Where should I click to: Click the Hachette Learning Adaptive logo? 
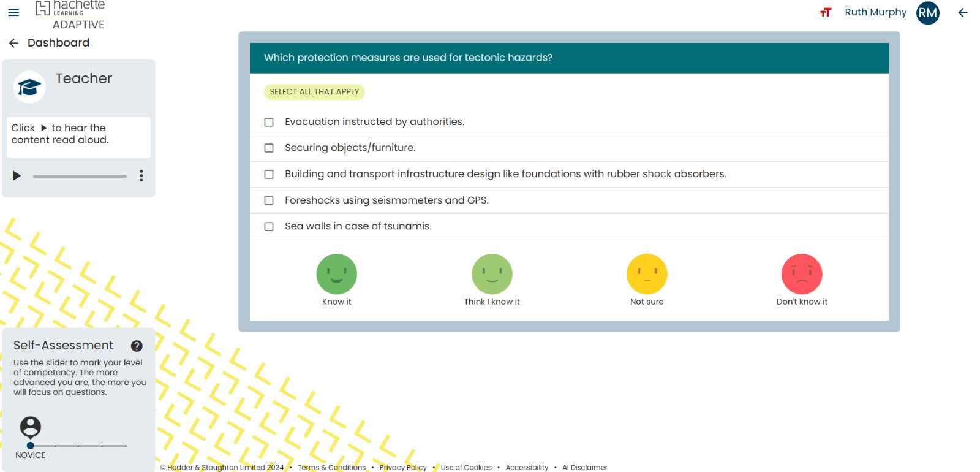(70, 15)
